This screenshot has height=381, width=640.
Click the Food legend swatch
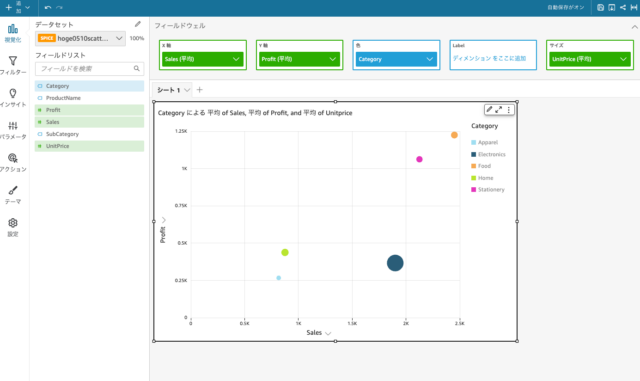pyautogui.click(x=473, y=166)
